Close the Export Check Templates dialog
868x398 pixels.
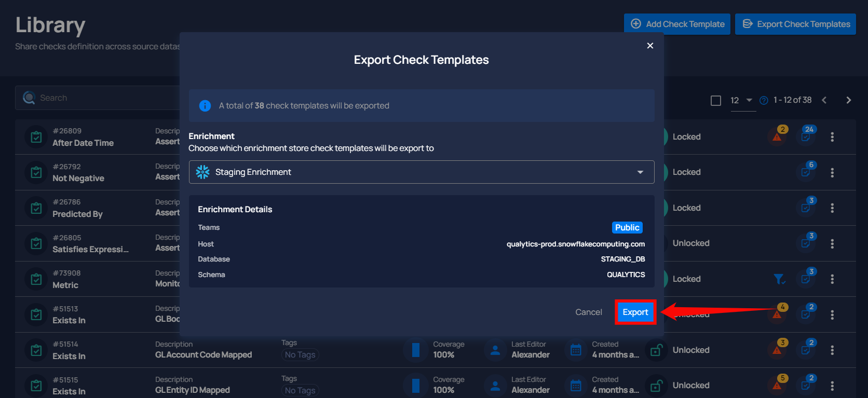coord(650,46)
